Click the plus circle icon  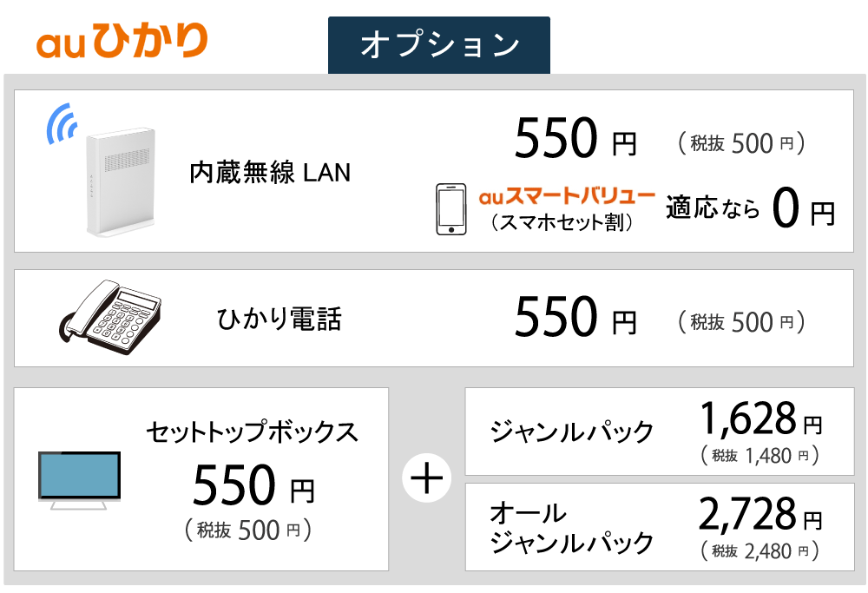pyautogui.click(x=426, y=478)
